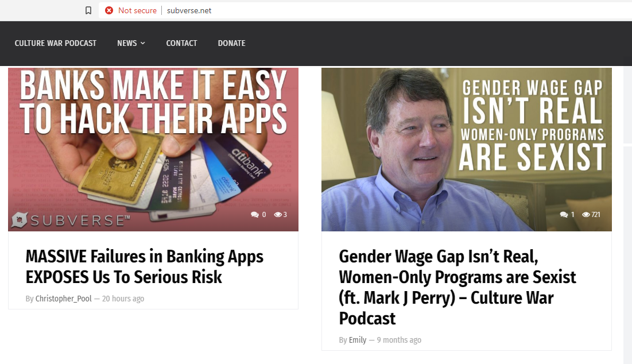Click the bookmark icon beside the address bar
The width and height of the screenshot is (632, 364).
pos(88,10)
